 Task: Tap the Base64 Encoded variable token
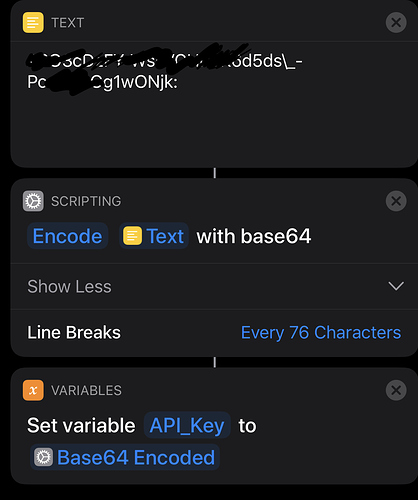tap(125, 457)
